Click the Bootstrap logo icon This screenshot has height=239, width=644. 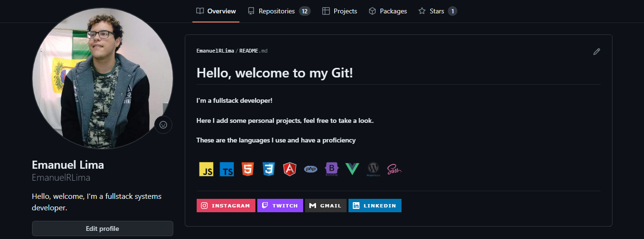coord(331,169)
